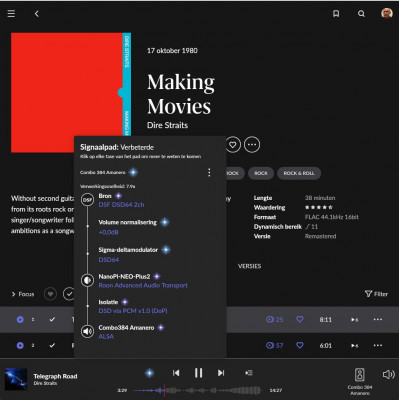This screenshot has height=400, width=399.
Task: Click star beside Isolatie
Action: (125, 302)
